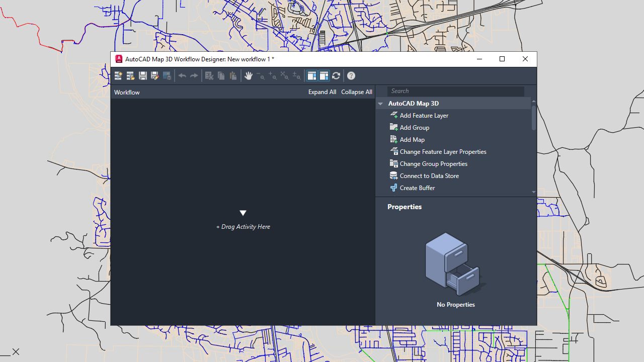Select the Connect to Data Store activity

[429, 176]
